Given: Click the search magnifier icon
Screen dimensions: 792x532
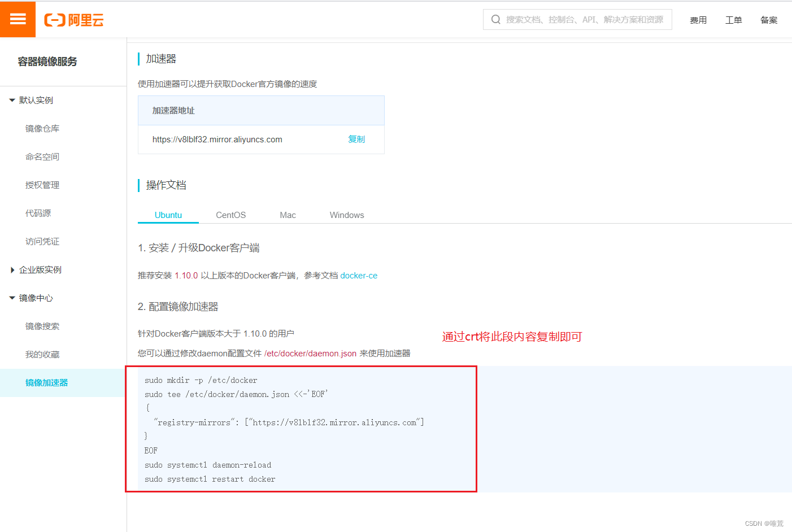Looking at the screenshot, I should point(495,19).
